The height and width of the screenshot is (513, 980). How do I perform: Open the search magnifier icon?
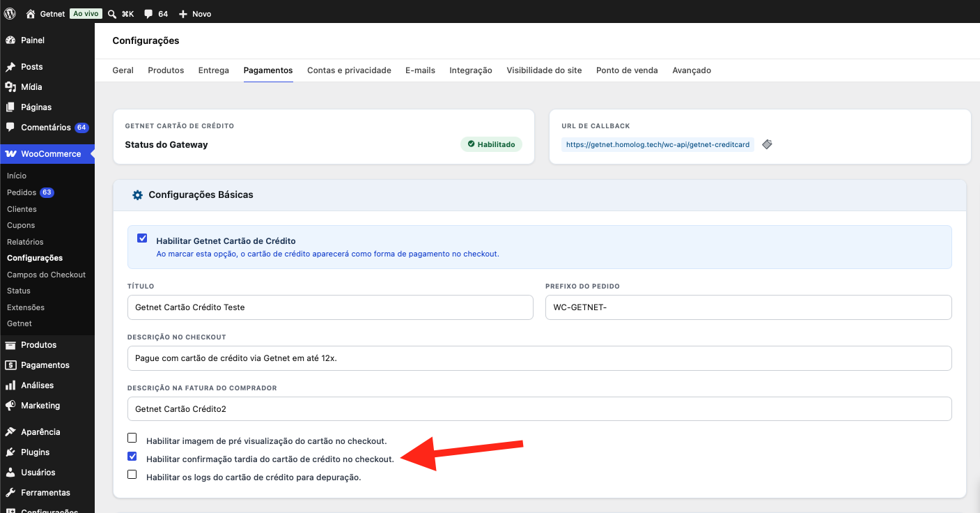[113, 14]
